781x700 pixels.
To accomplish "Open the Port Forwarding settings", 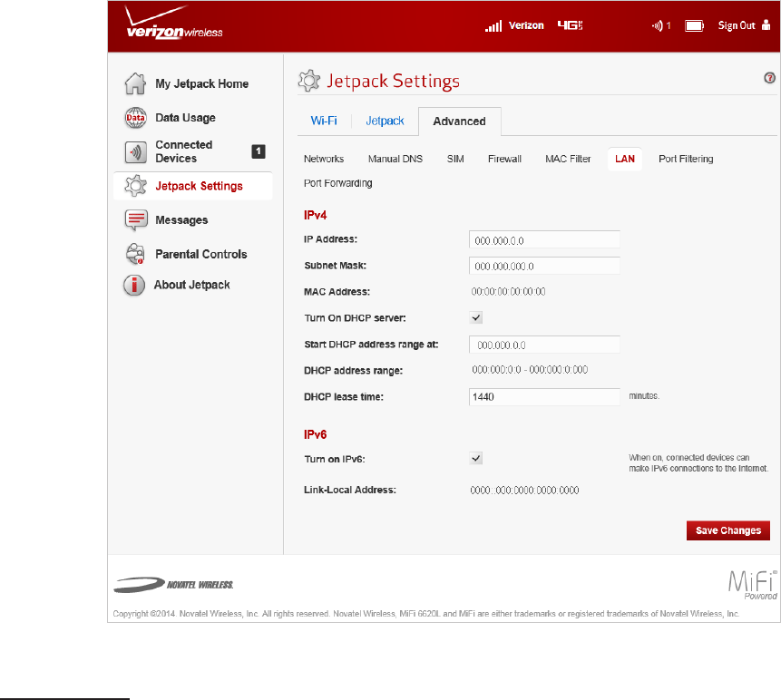I will 337,183.
